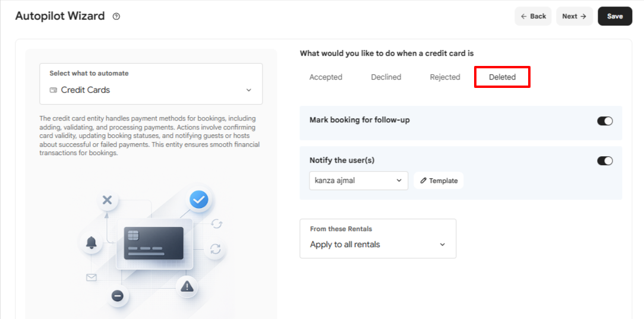Click the X circle icon in illustration
This screenshot has width=644, height=319.
pyautogui.click(x=107, y=200)
